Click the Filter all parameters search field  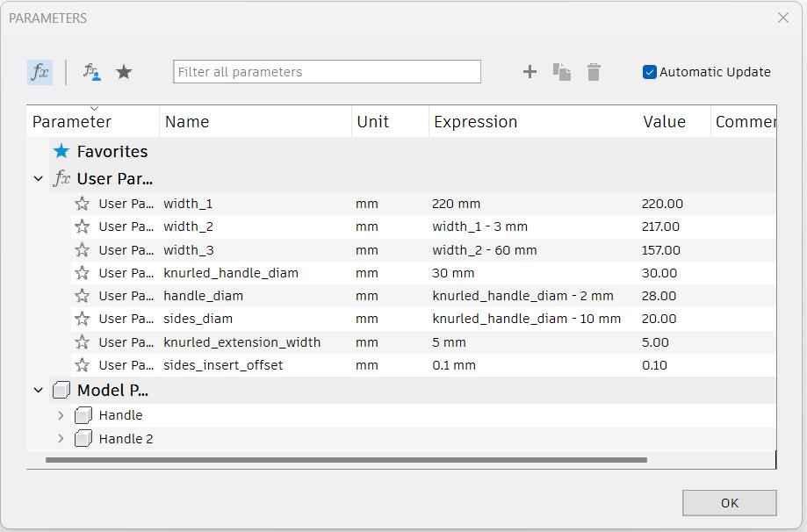tap(327, 71)
